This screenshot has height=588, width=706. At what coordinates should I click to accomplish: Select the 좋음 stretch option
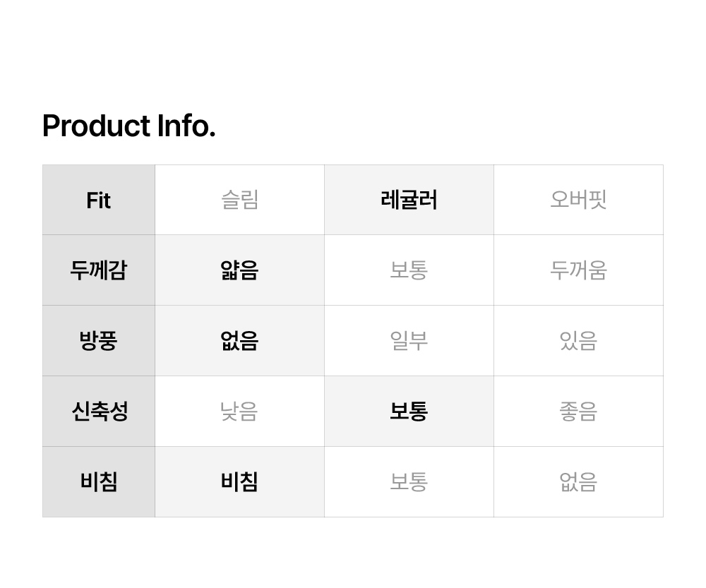click(x=578, y=412)
